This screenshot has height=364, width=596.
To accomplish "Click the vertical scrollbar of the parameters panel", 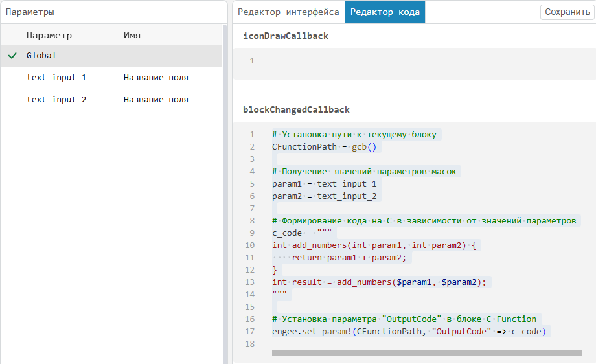I will (225, 194).
